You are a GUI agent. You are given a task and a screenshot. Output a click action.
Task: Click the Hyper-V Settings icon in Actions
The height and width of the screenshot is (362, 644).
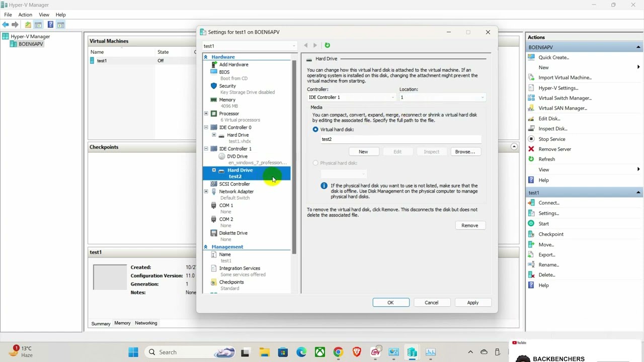[x=531, y=88]
